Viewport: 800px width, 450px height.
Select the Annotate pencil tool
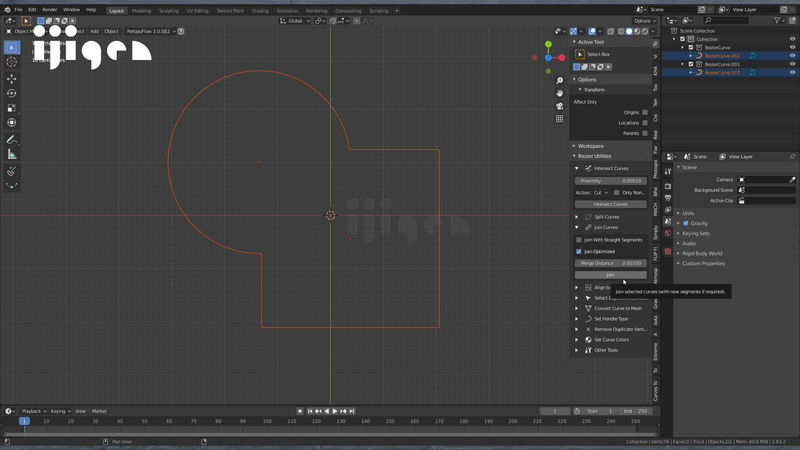[12, 140]
